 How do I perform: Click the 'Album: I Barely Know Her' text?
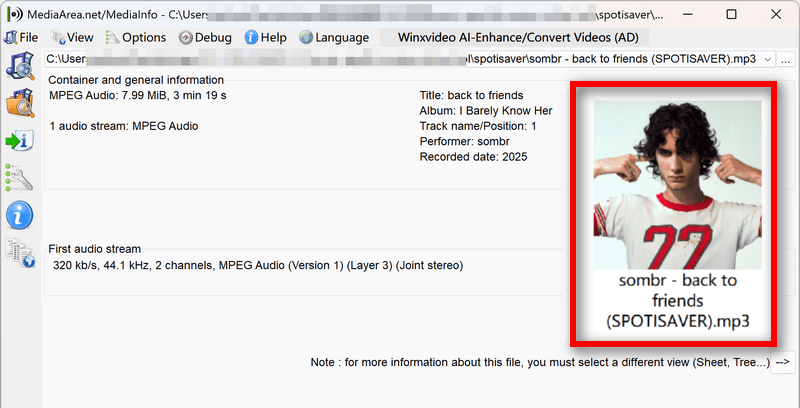point(486,111)
